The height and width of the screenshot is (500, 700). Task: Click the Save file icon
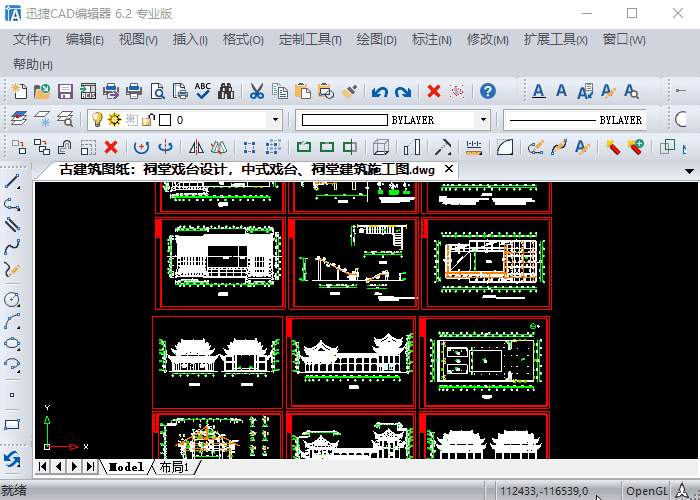click(x=65, y=92)
